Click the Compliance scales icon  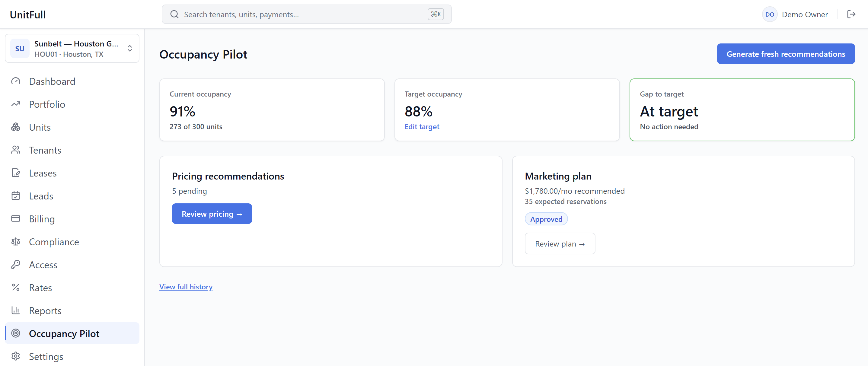[x=16, y=242]
